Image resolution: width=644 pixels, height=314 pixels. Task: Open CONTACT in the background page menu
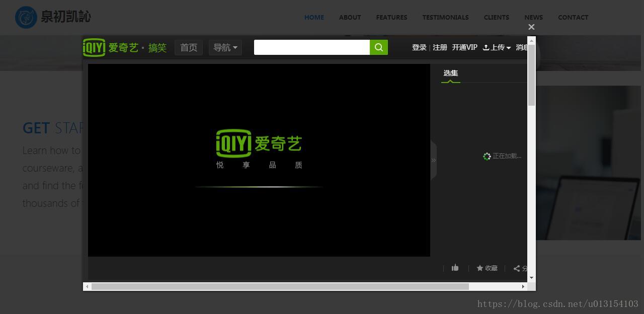pyautogui.click(x=573, y=17)
